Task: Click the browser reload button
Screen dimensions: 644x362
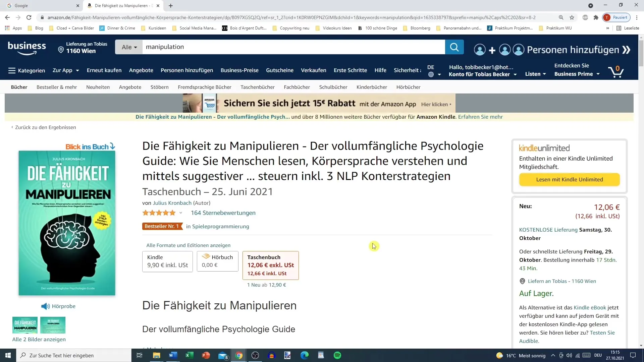Action: 29,17
